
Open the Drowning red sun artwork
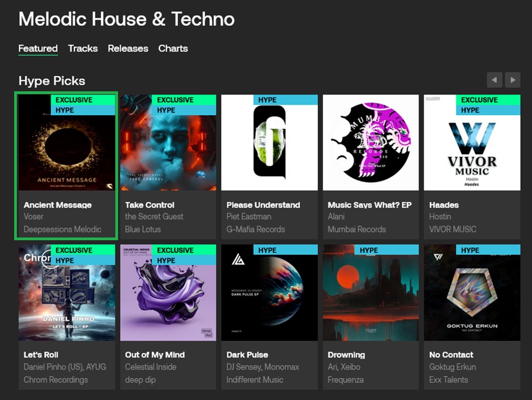click(370, 292)
